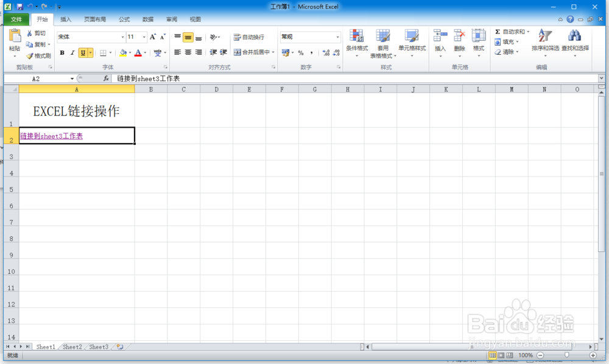
Task: Apply comma style number format
Action: [x=311, y=53]
